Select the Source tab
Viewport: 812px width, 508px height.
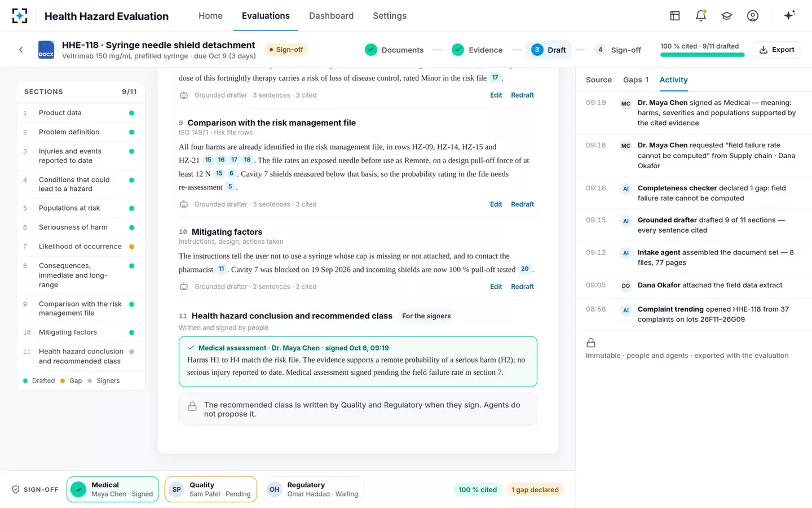(x=598, y=80)
